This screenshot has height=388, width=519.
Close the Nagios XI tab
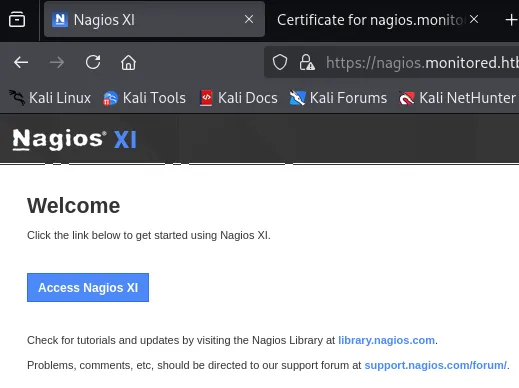coord(249,19)
